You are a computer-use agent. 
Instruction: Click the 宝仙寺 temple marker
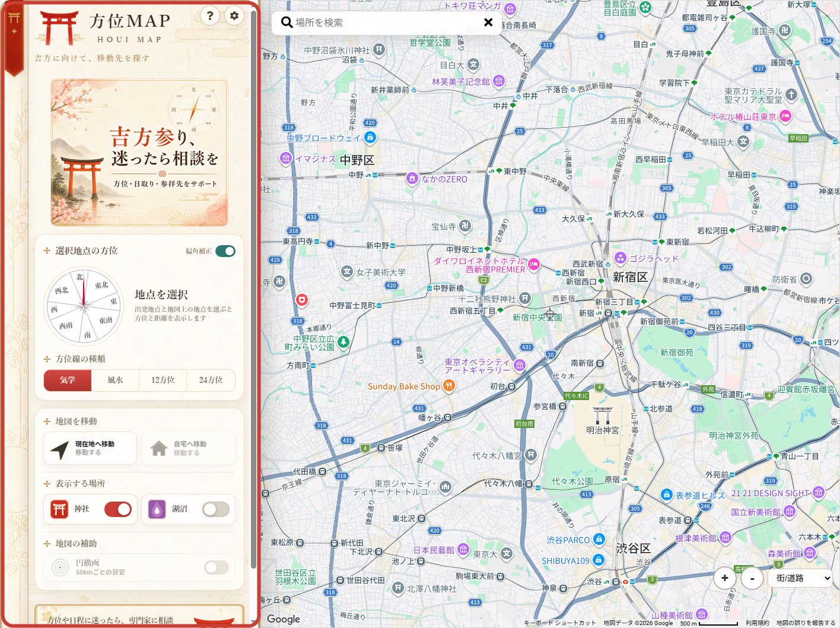(465, 226)
